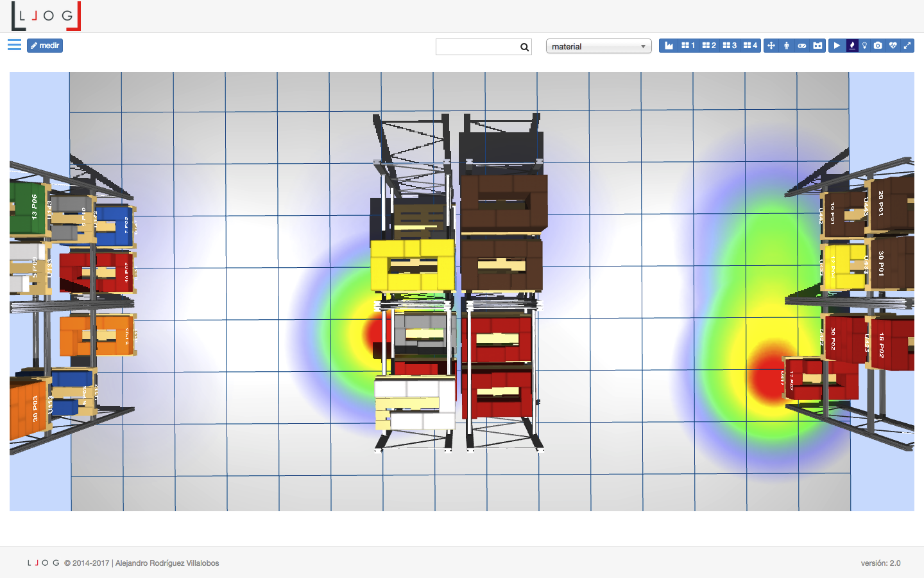Toggle the lightbulb lighting icon
924x578 pixels.
[865, 46]
